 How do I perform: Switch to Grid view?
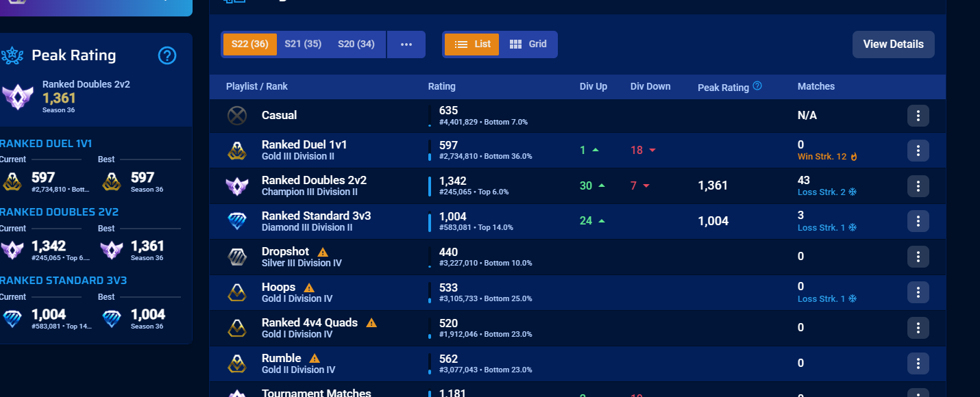point(528,44)
